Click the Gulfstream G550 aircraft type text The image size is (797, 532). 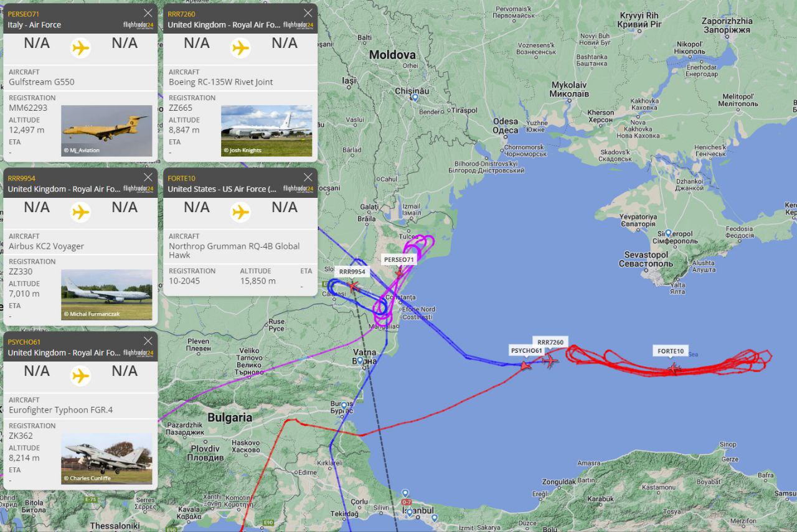(x=42, y=82)
